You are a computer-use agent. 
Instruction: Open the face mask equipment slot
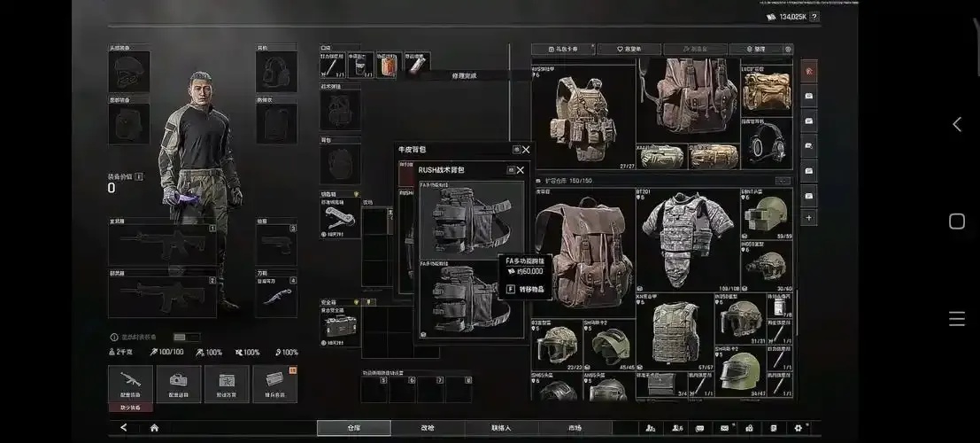pyautogui.click(x=128, y=124)
